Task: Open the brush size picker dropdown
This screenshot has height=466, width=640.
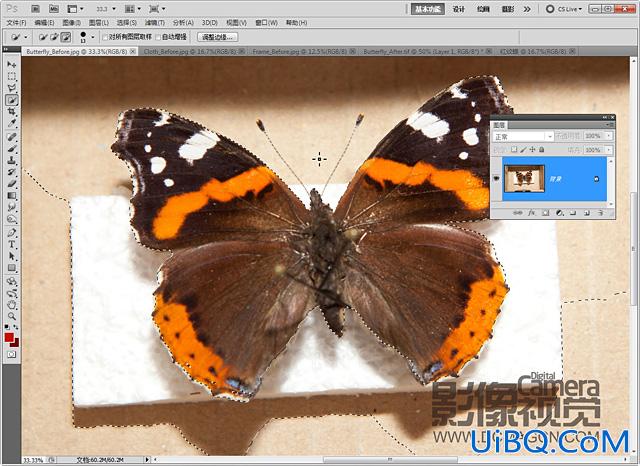Action: 93,37
